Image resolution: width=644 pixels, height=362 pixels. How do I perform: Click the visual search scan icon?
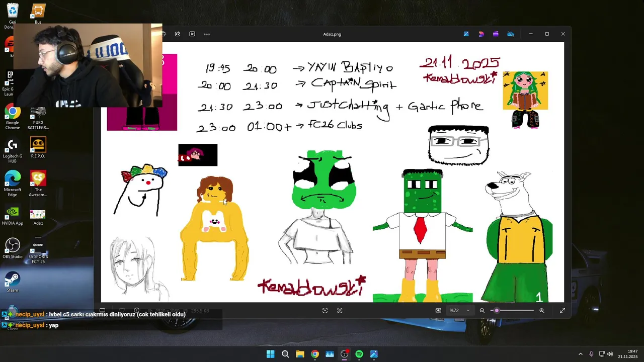(325, 311)
